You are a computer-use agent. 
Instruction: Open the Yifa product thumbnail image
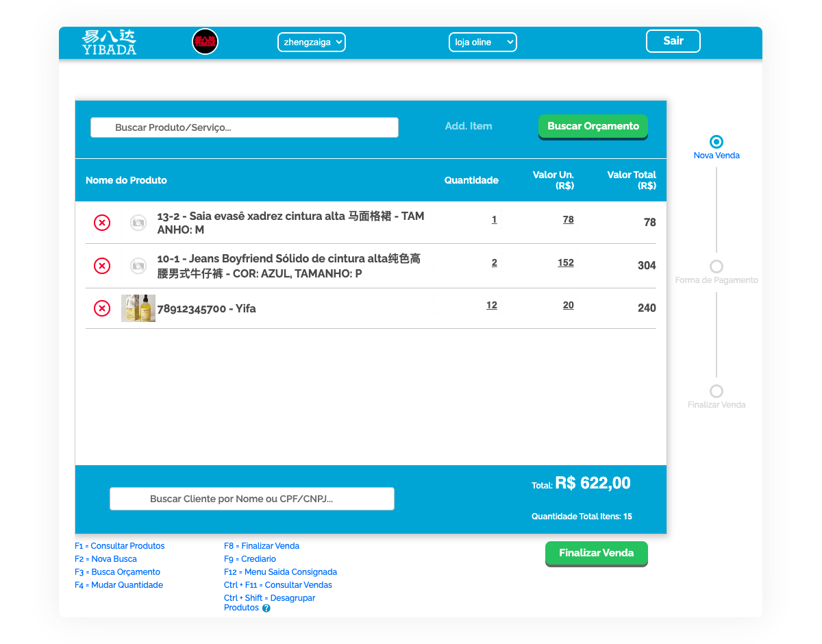tap(138, 308)
